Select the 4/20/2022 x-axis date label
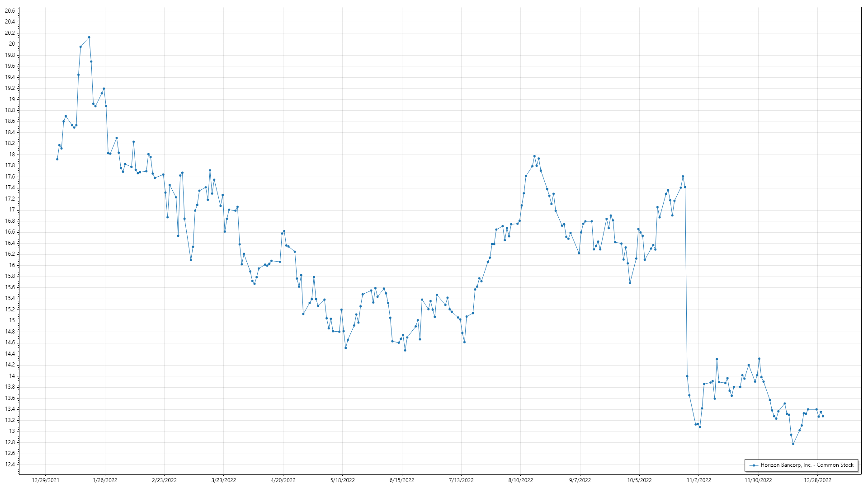This screenshot has width=868, height=488. pyautogui.click(x=283, y=480)
